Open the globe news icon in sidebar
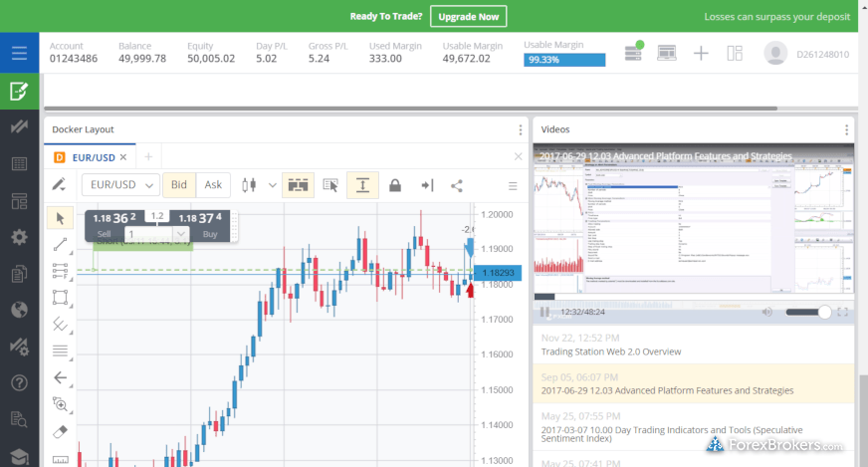 coord(19,310)
